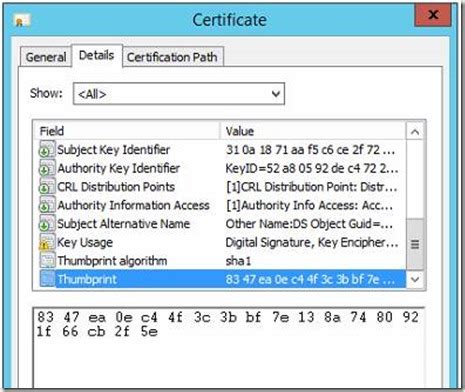This screenshot has width=465, height=392.
Task: Click value '31 0a 18 71 aa f5 c6 ce 2f 72'
Action: 310,150
